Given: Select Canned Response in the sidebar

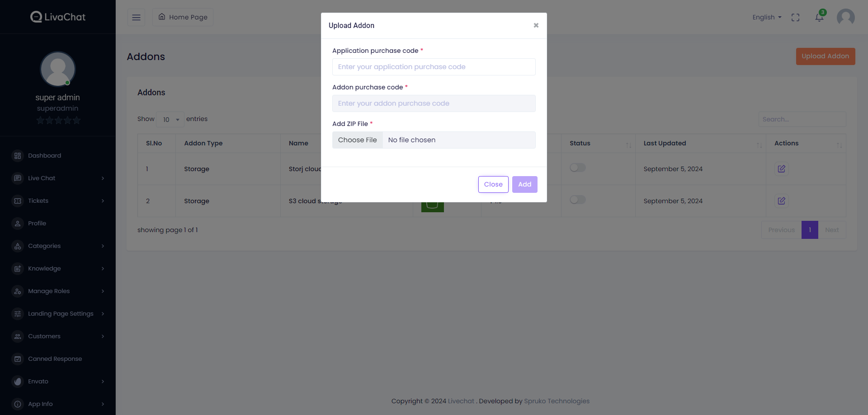Looking at the screenshot, I should tap(55, 359).
